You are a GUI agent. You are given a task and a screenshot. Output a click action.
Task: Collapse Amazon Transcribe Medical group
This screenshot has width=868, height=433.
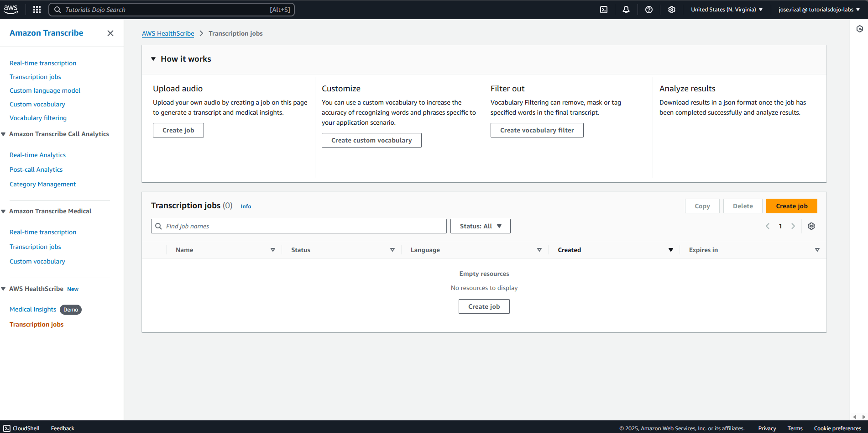coord(4,211)
